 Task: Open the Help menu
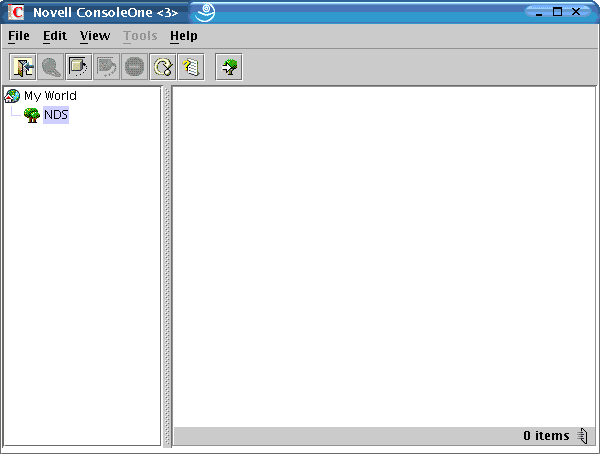pyautogui.click(x=184, y=36)
